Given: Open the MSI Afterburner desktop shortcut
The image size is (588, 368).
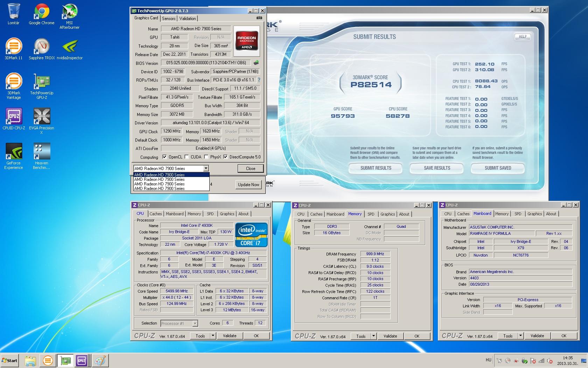Looking at the screenshot, I should coord(69,16).
